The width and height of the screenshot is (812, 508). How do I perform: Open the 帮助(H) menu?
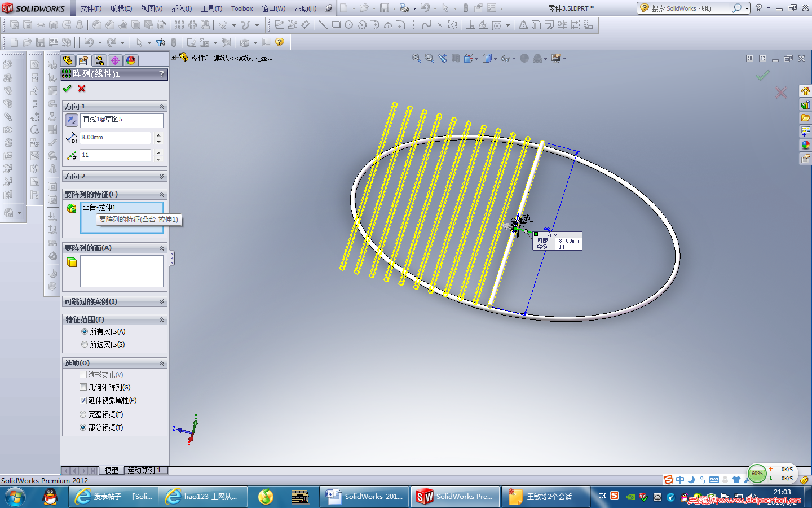(x=306, y=8)
